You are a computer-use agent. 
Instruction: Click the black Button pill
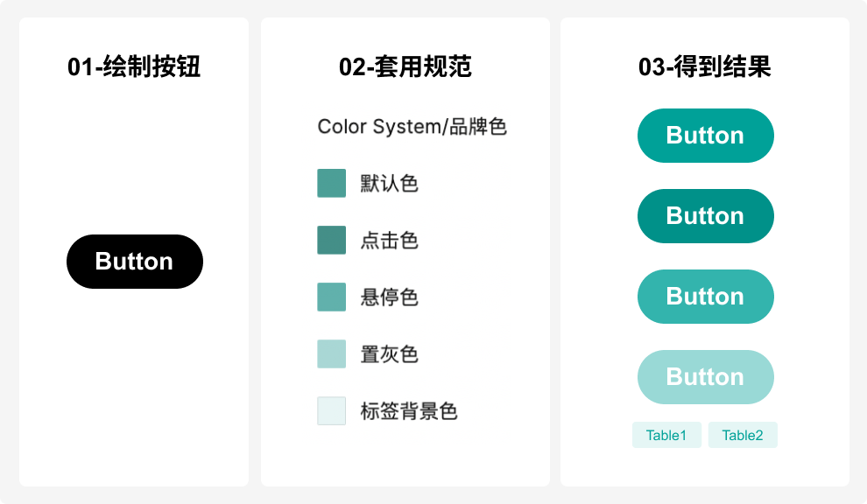(135, 262)
